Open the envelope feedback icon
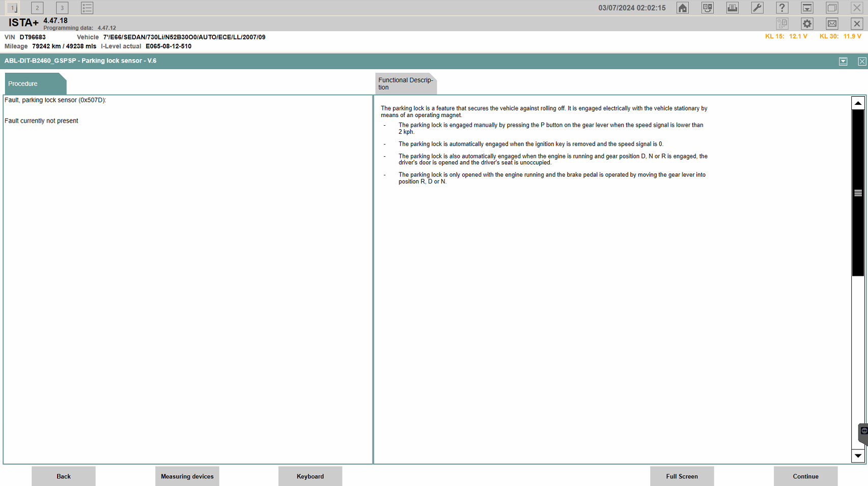 (x=832, y=23)
